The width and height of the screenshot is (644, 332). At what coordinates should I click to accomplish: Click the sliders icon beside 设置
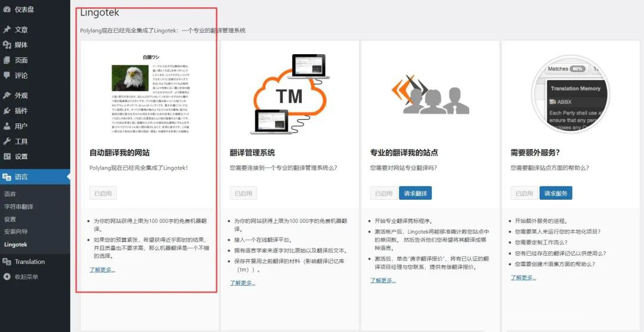pos(7,156)
